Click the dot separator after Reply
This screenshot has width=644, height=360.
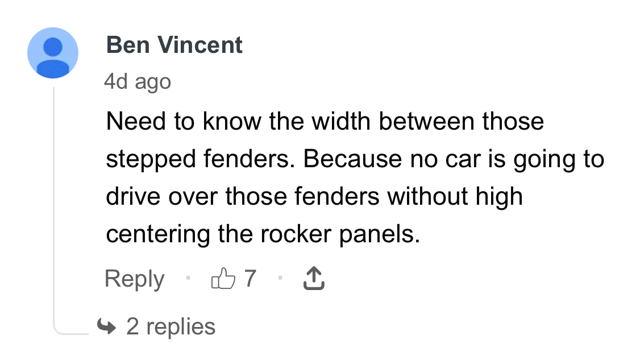point(187,279)
